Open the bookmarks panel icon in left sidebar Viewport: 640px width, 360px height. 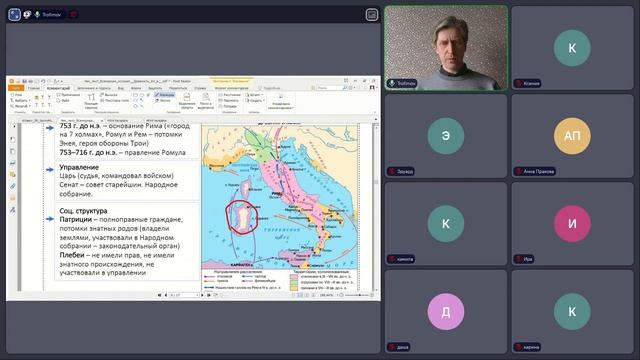click(13, 140)
